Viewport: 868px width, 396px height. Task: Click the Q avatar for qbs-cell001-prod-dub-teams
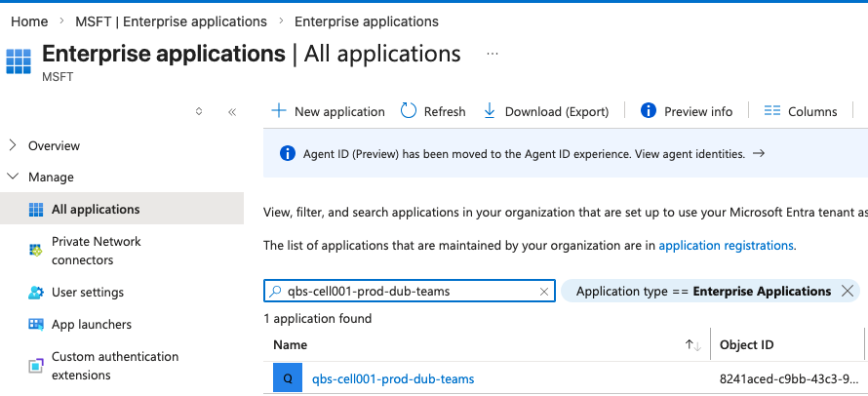coord(288,377)
